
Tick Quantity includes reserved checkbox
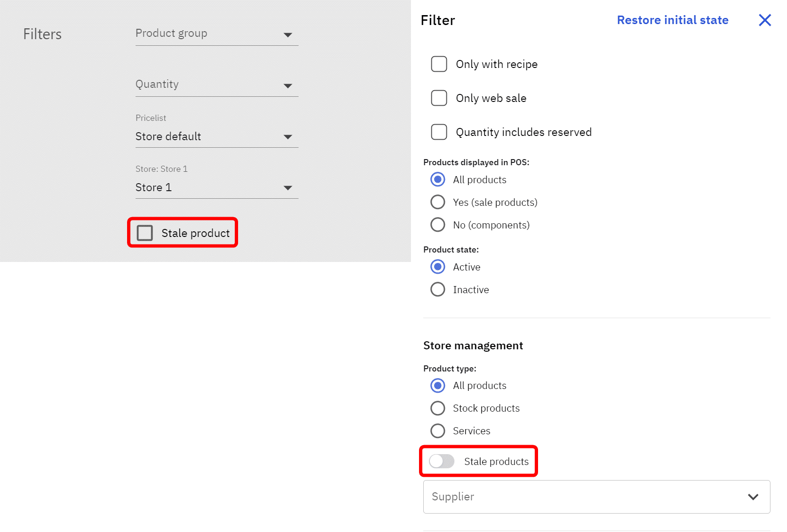coord(439,132)
